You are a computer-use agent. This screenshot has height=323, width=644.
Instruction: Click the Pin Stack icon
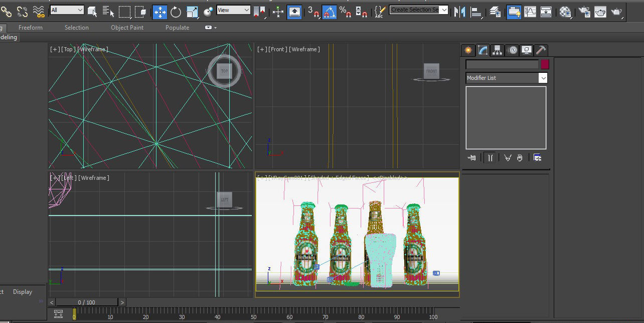click(x=472, y=158)
